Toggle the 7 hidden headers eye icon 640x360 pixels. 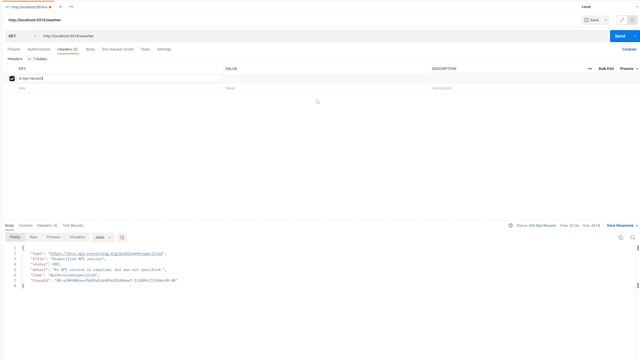(x=29, y=59)
